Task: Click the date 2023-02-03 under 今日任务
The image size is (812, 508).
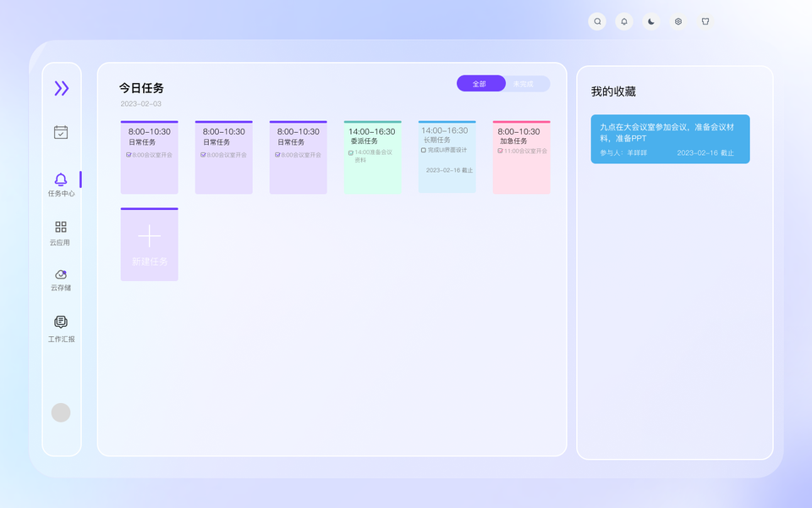Action: point(141,103)
